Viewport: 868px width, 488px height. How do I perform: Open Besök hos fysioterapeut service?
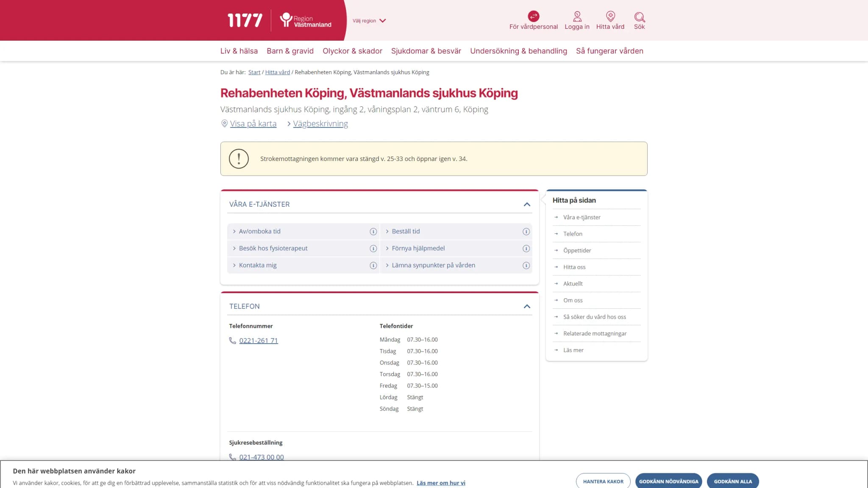(x=273, y=248)
